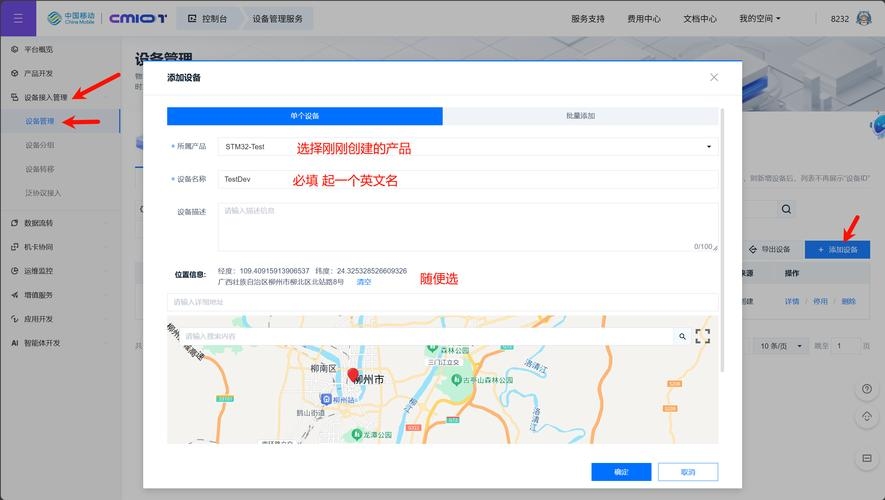Click the 平台概览 sidebar icon

click(15, 50)
